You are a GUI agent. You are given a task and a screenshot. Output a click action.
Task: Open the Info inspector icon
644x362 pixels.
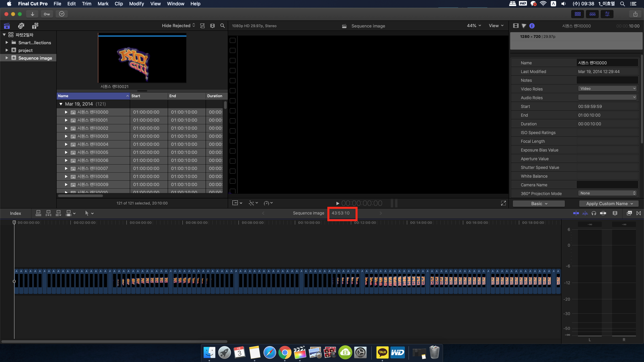pos(532,26)
